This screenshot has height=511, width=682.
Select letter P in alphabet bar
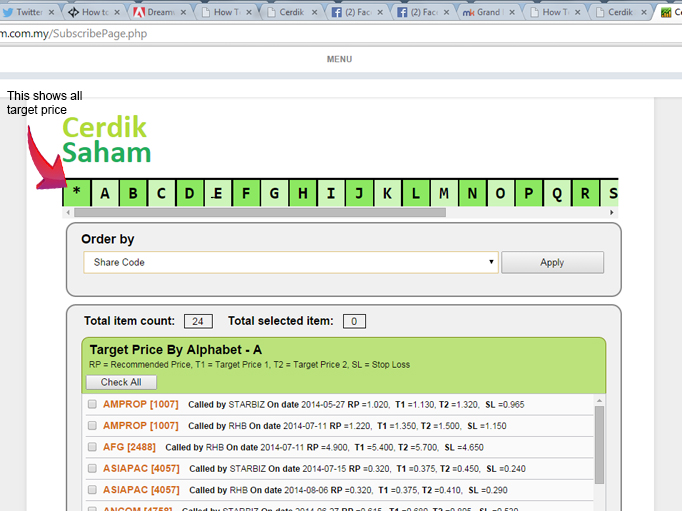click(x=528, y=193)
